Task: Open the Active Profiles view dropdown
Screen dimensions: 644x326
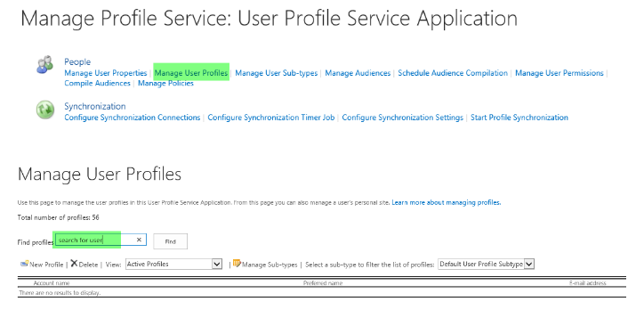Action: click(217, 264)
